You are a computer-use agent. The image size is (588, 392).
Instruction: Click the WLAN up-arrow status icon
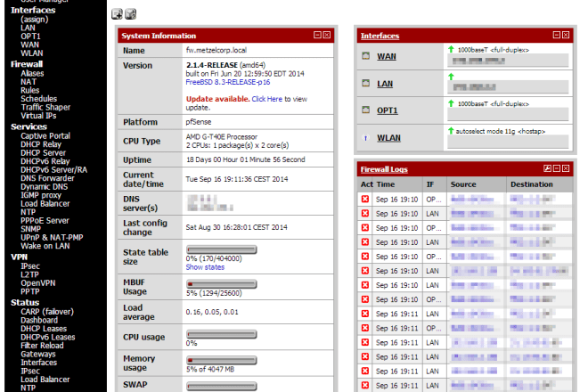[451, 131]
